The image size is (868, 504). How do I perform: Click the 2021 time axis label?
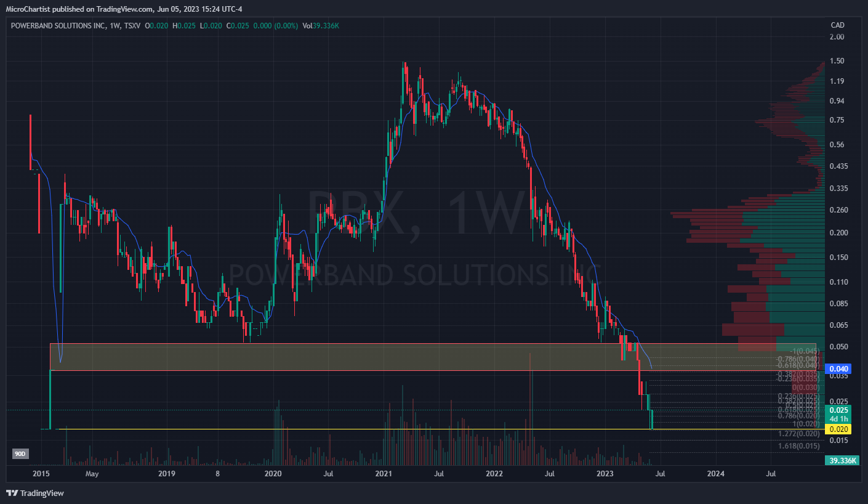coord(384,474)
